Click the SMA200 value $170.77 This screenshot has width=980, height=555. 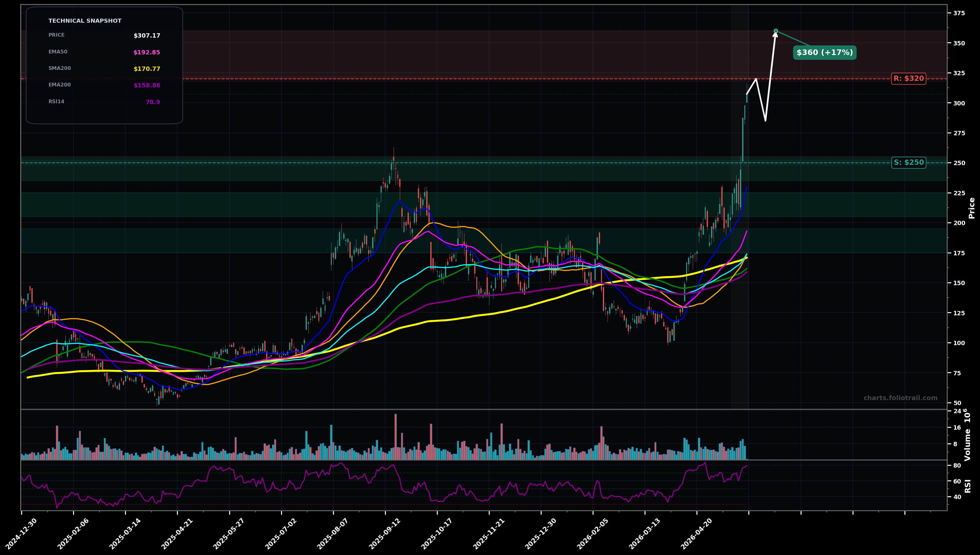coord(147,69)
